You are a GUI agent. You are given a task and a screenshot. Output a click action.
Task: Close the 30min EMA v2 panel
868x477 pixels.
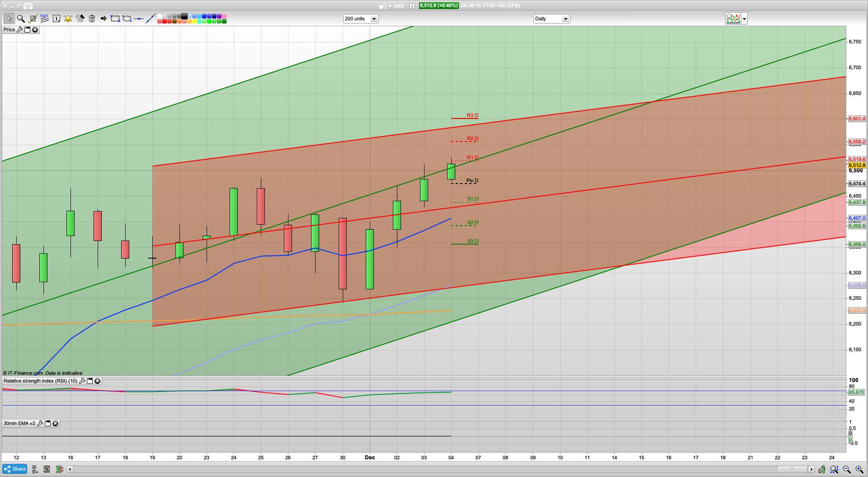click(x=55, y=423)
